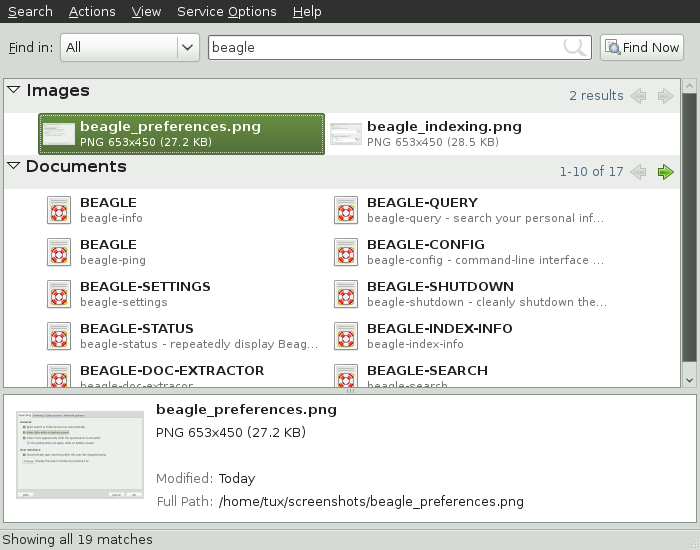700x550 pixels.
Task: Go to next page of Documents results
Action: [x=666, y=172]
